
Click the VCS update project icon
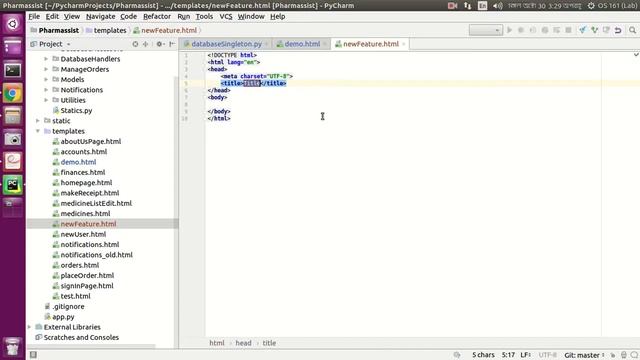[x=582, y=30]
